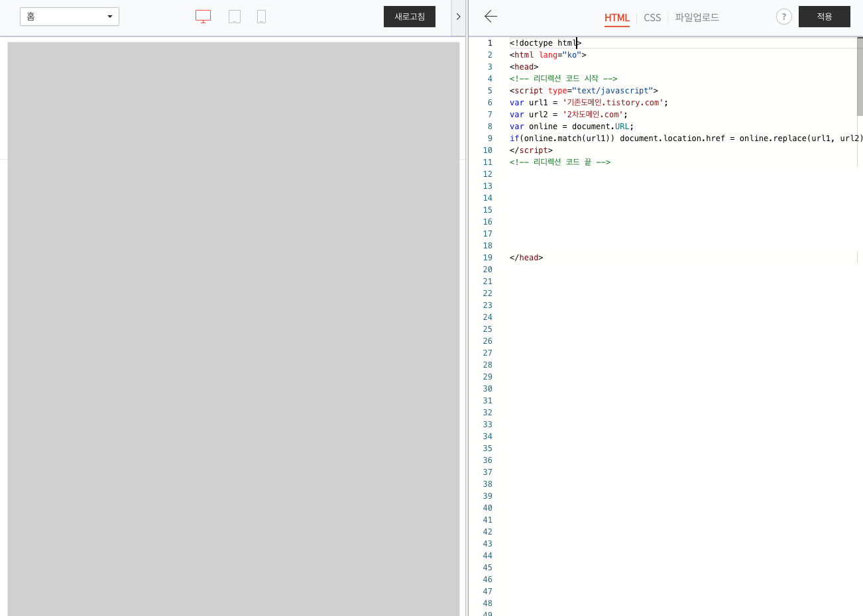Viewport: 863px width, 616px height.
Task: Open the 파일업로드 tab
Action: [697, 17]
